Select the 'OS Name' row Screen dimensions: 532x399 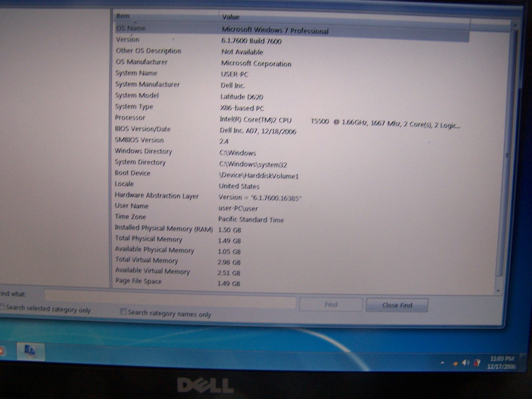pos(131,28)
